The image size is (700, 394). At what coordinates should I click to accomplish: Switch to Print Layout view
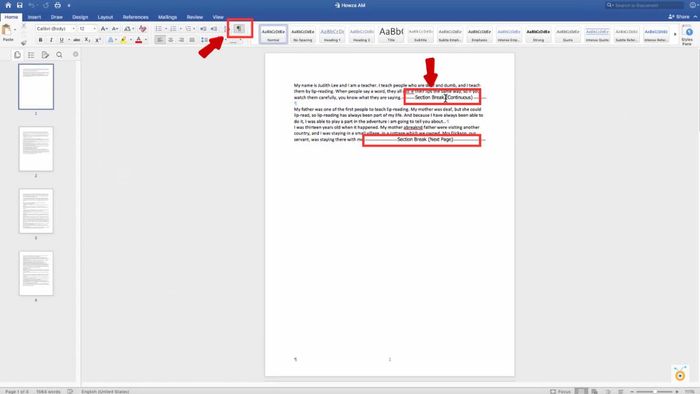tap(581, 391)
